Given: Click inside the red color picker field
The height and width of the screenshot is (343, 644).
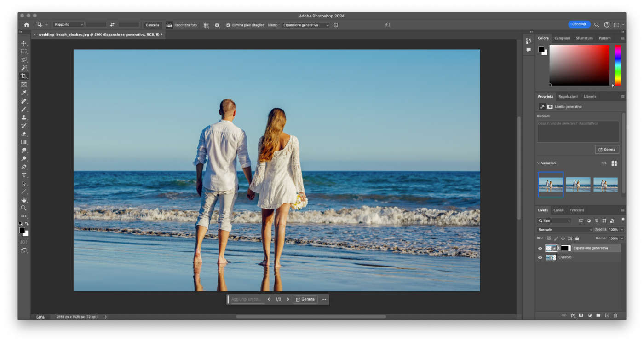Looking at the screenshot, I should coord(579,65).
